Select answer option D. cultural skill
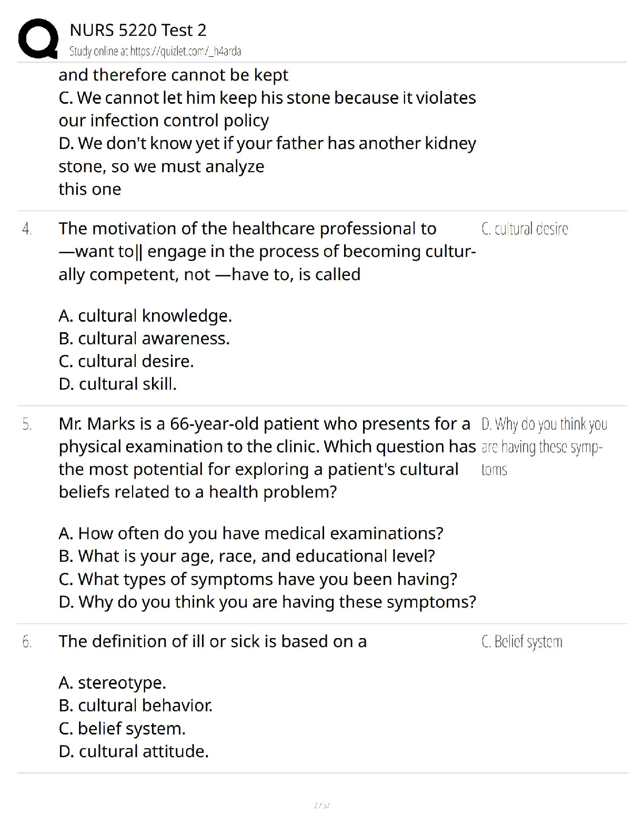Image resolution: width=644 pixels, height=834 pixels. point(118,384)
